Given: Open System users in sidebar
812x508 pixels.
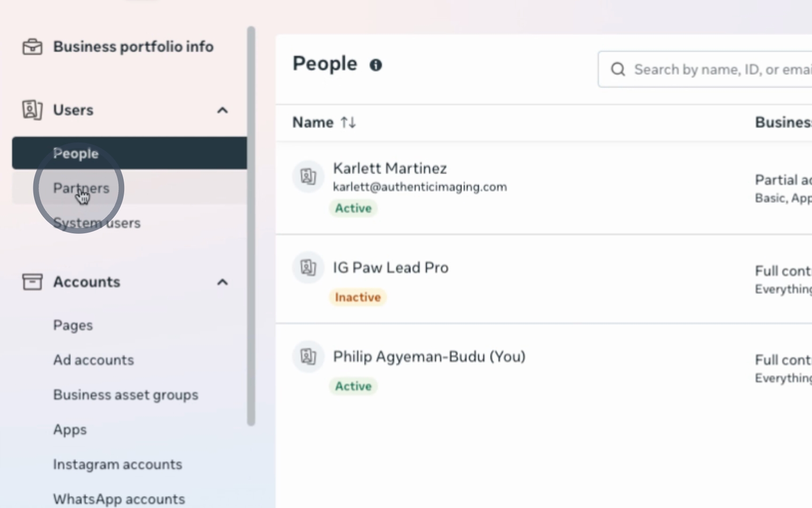Looking at the screenshot, I should [x=96, y=223].
